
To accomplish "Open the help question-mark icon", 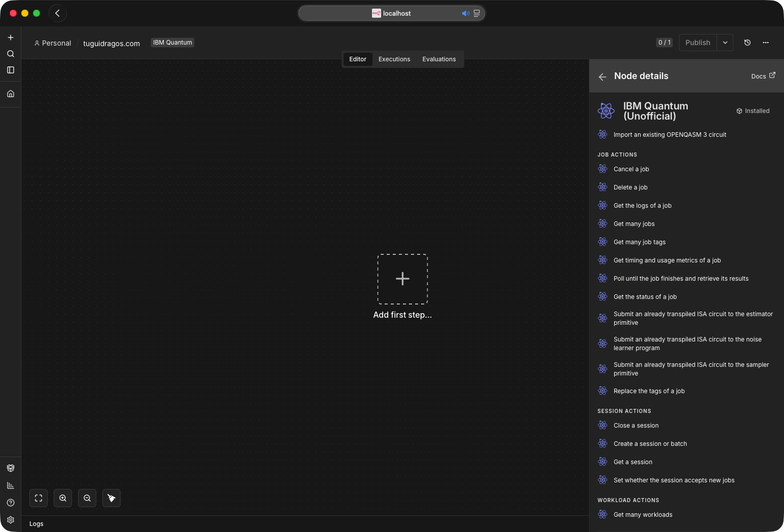I will (x=11, y=503).
